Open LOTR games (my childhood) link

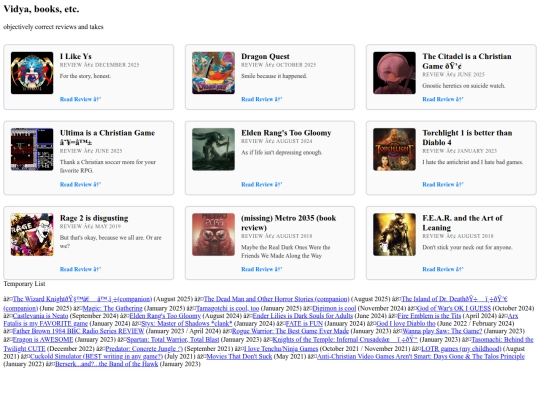coord(461,349)
